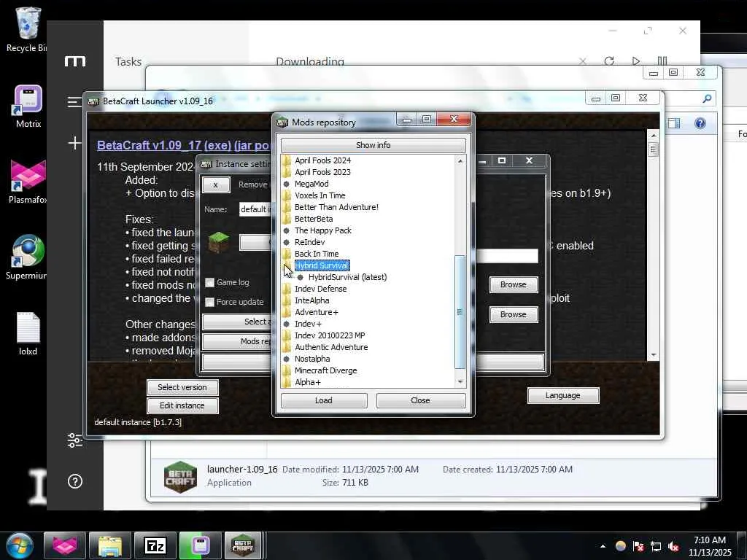This screenshot has width=747, height=560.
Task: Click the muted volume tray icon
Action: click(x=673, y=547)
